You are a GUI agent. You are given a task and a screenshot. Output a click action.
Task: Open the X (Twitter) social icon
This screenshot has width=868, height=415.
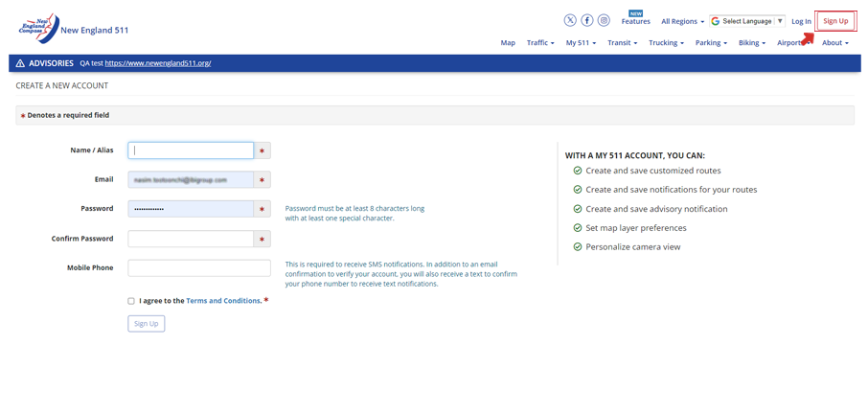click(x=571, y=20)
